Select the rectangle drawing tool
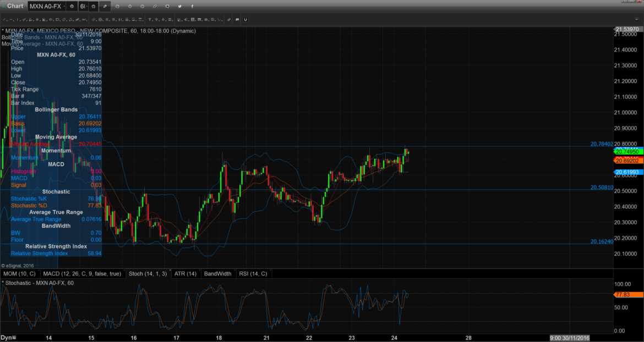 tap(57, 19)
